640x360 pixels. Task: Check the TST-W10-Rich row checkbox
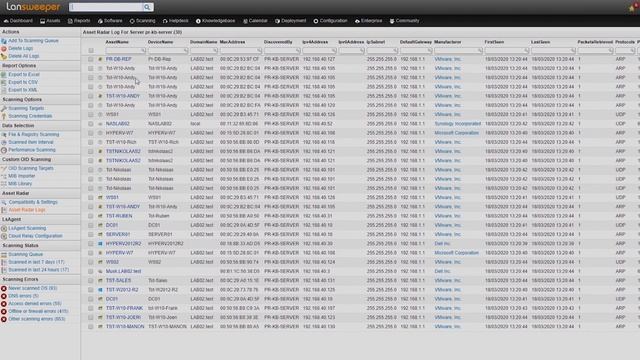tap(91, 142)
